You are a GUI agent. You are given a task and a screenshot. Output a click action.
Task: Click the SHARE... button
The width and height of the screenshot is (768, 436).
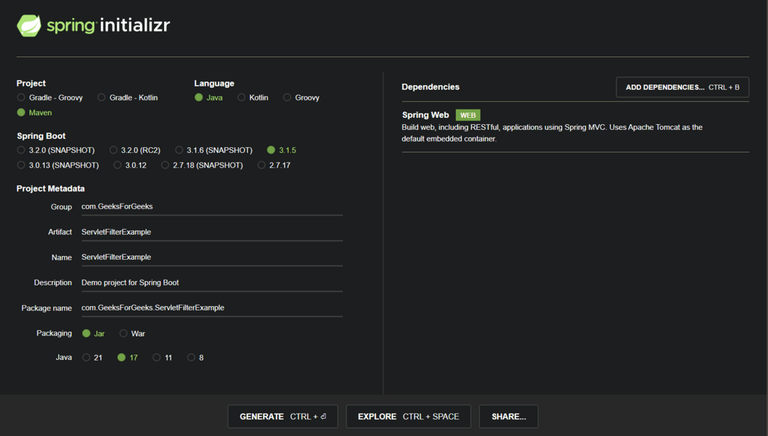click(x=508, y=416)
